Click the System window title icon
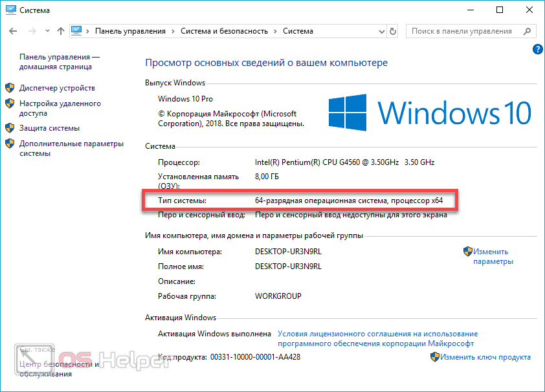This screenshot has height=392, width=545. pos(11,10)
